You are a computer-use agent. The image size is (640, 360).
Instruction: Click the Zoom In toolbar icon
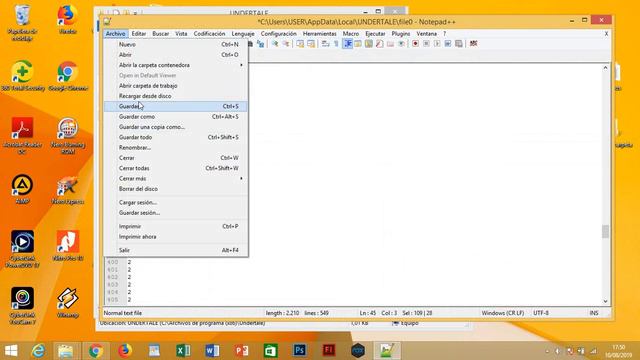275,44
